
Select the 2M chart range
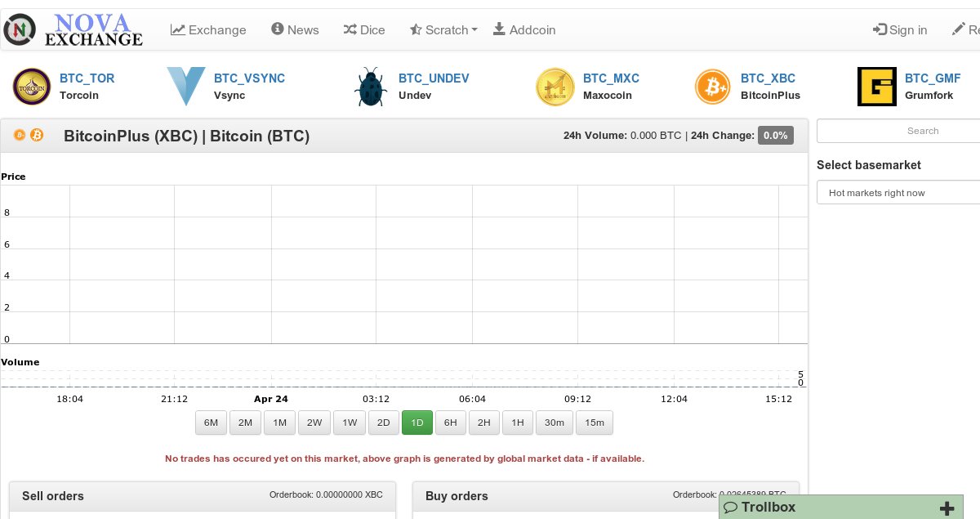[245, 423]
